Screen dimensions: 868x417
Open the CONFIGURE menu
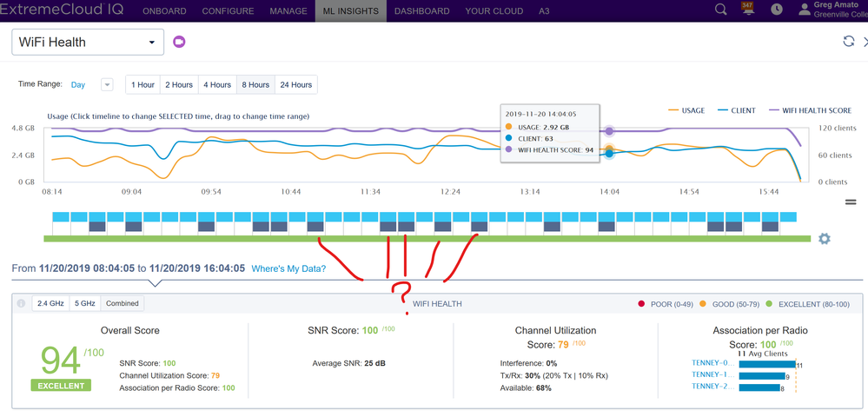(228, 11)
